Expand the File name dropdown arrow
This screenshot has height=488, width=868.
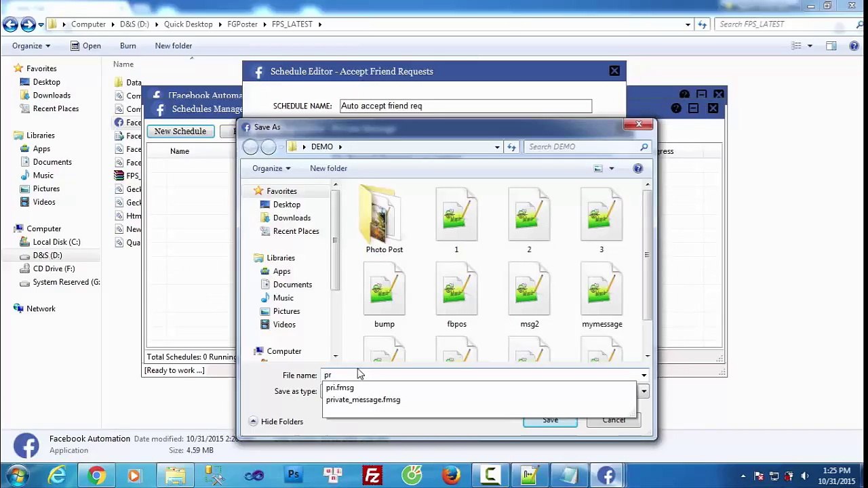tap(644, 375)
